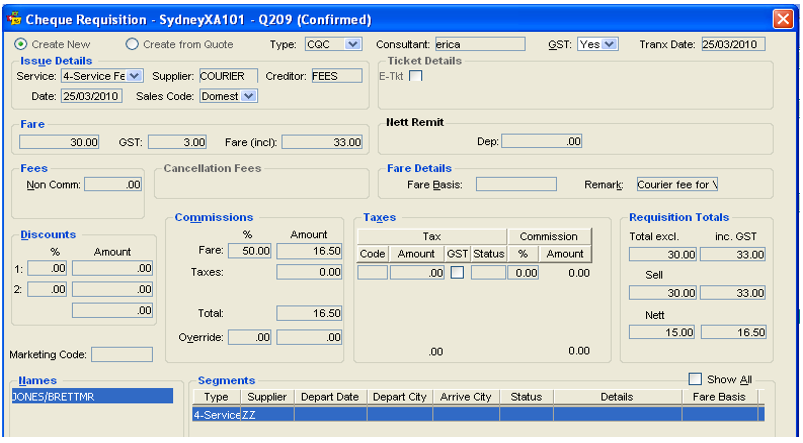
Task: Open the Sales Code Domest dropdown
Action: click(248, 96)
